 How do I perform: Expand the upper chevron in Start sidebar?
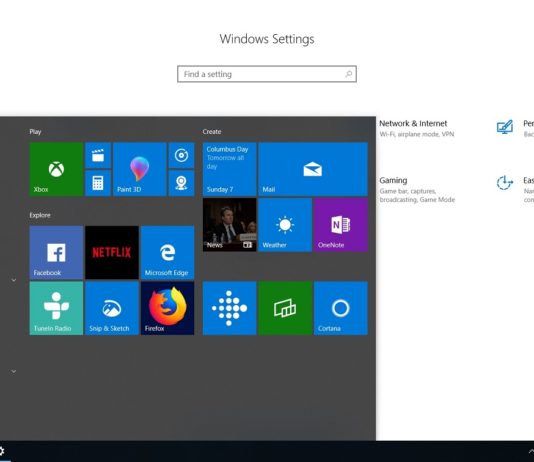click(x=14, y=280)
